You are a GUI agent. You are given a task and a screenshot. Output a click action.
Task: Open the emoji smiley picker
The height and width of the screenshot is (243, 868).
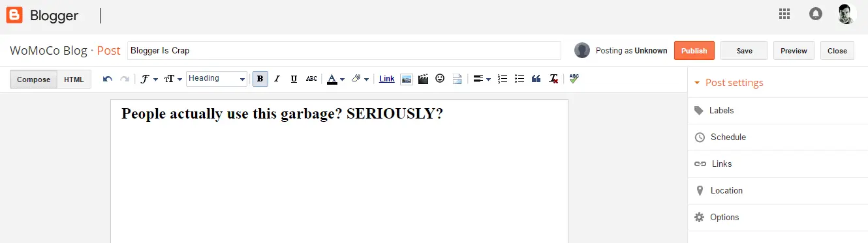440,78
